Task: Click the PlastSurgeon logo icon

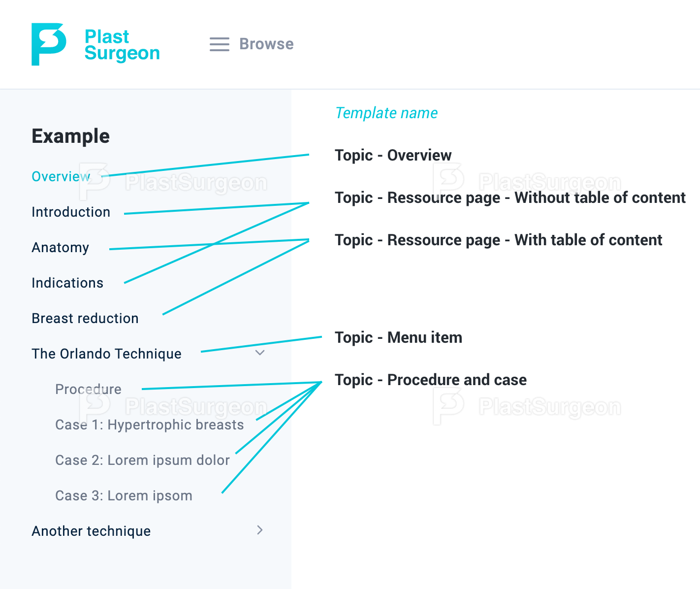Action: click(x=49, y=44)
